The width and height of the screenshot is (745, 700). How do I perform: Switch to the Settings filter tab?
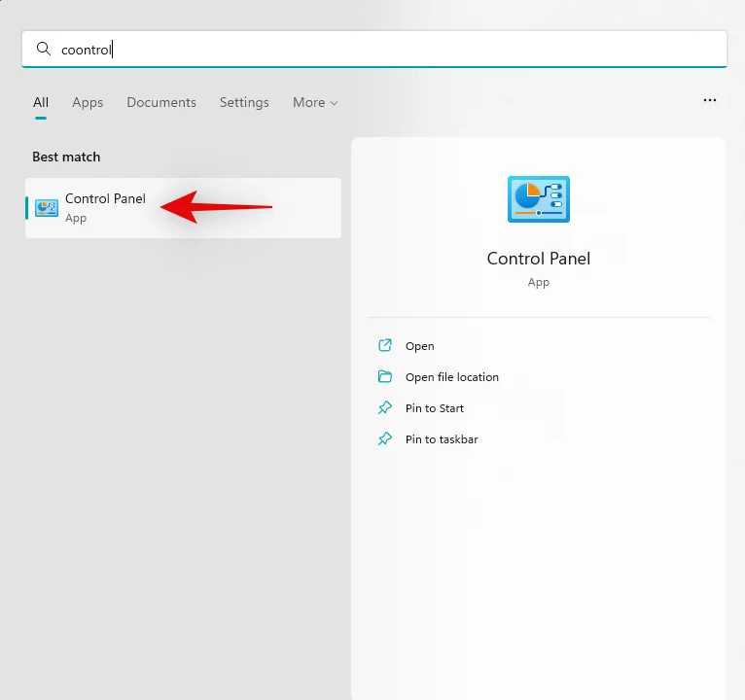244,102
